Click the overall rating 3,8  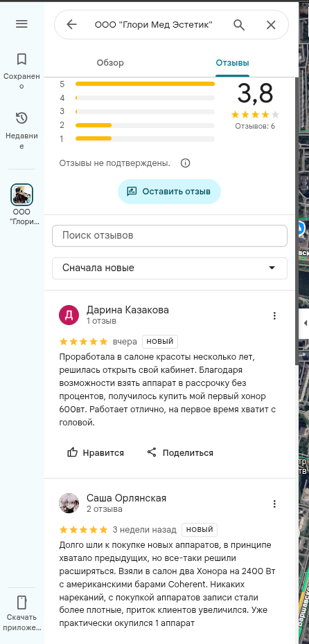coord(255,93)
